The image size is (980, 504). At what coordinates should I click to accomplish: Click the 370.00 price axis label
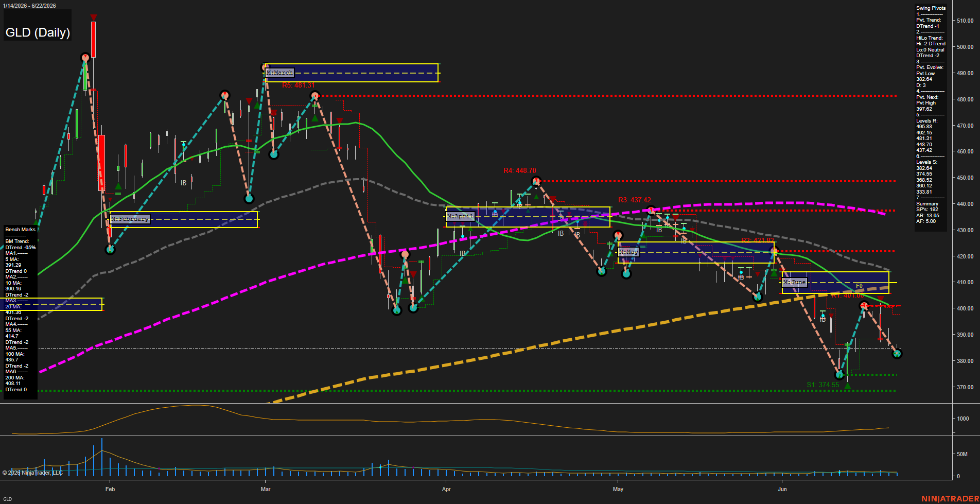(x=965, y=387)
